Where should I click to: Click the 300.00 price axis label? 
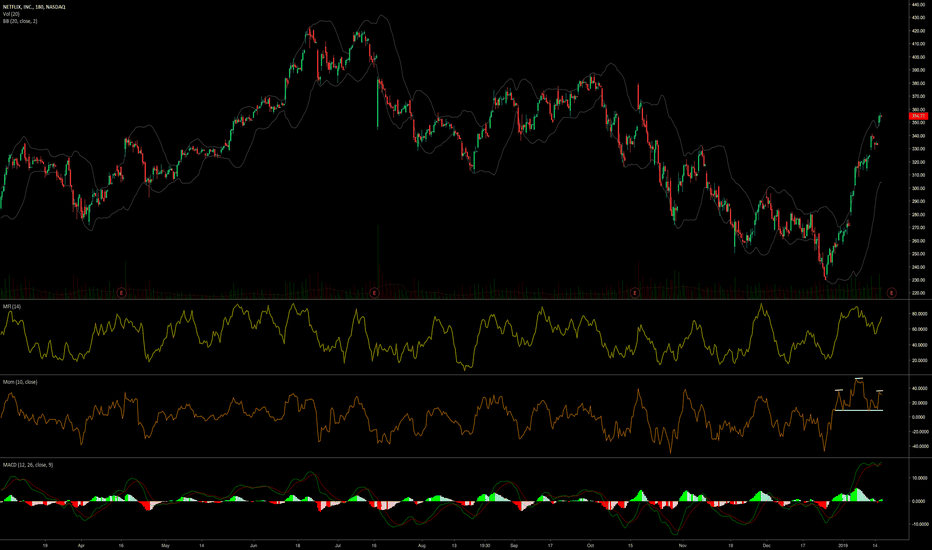click(x=918, y=188)
